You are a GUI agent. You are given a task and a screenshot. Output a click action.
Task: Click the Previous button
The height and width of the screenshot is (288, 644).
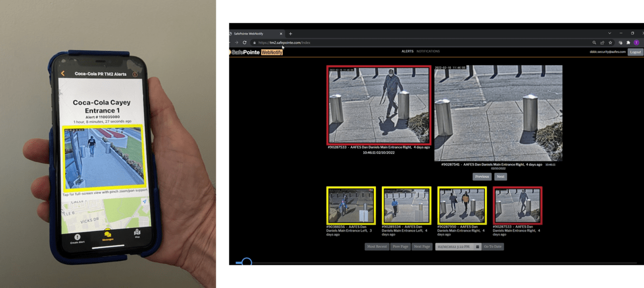pyautogui.click(x=482, y=176)
